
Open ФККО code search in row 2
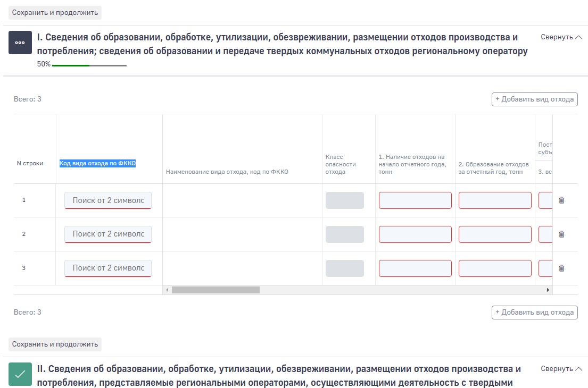(108, 234)
